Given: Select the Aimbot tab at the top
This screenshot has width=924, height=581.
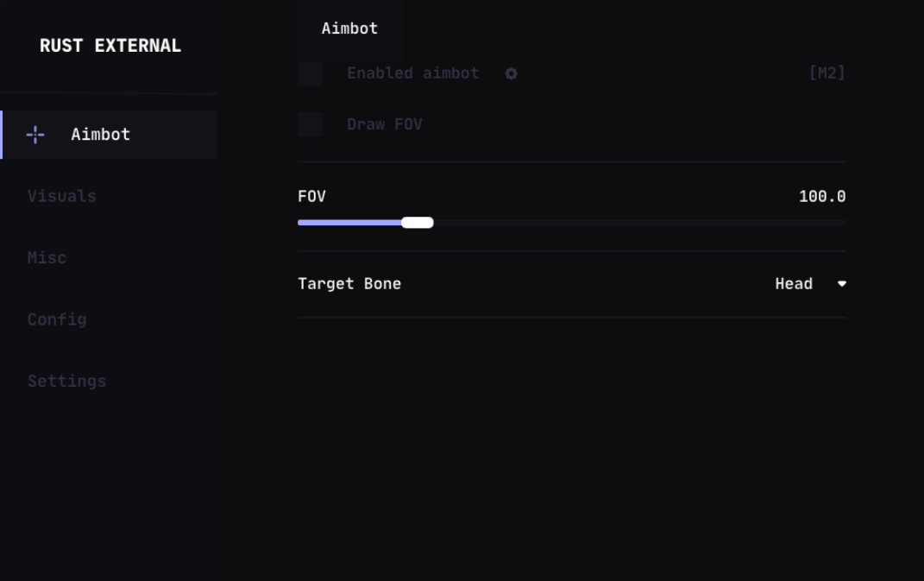Looking at the screenshot, I should [x=349, y=28].
